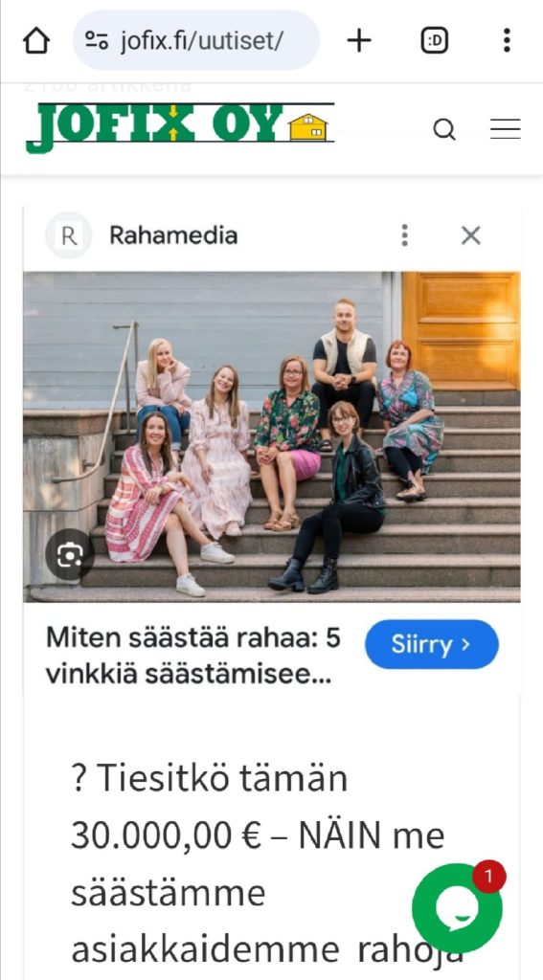
Task: Open site search magnifier icon
Action: pyautogui.click(x=444, y=130)
